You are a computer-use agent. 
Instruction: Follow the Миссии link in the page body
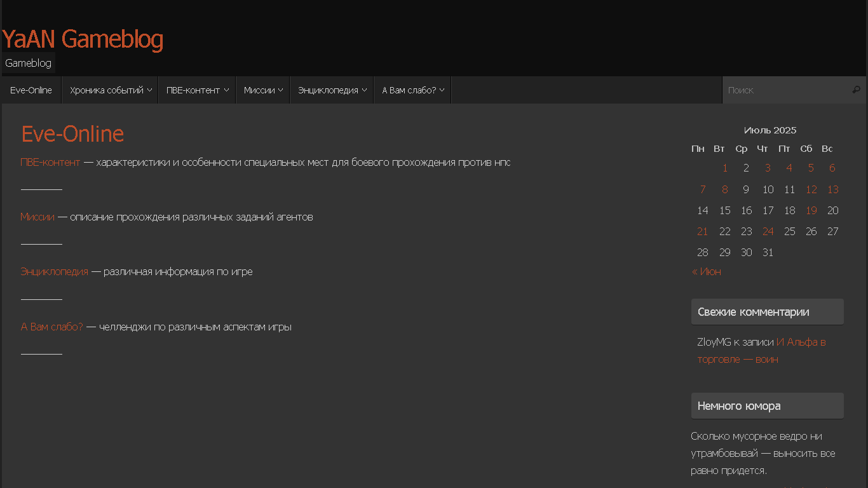point(37,217)
